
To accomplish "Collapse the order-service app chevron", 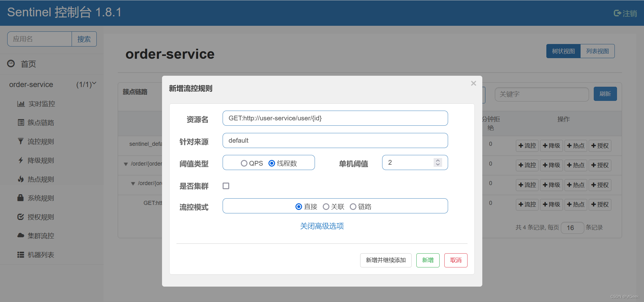I will click(x=94, y=84).
